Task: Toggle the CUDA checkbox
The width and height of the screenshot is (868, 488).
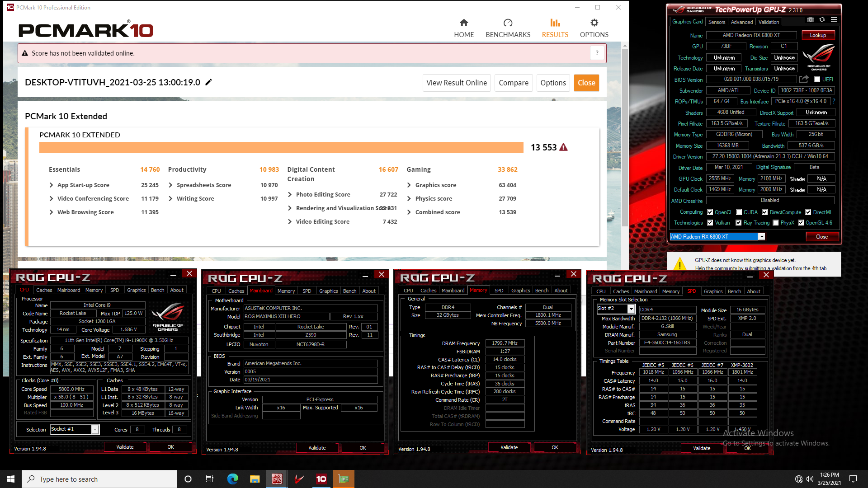Action: coord(739,212)
